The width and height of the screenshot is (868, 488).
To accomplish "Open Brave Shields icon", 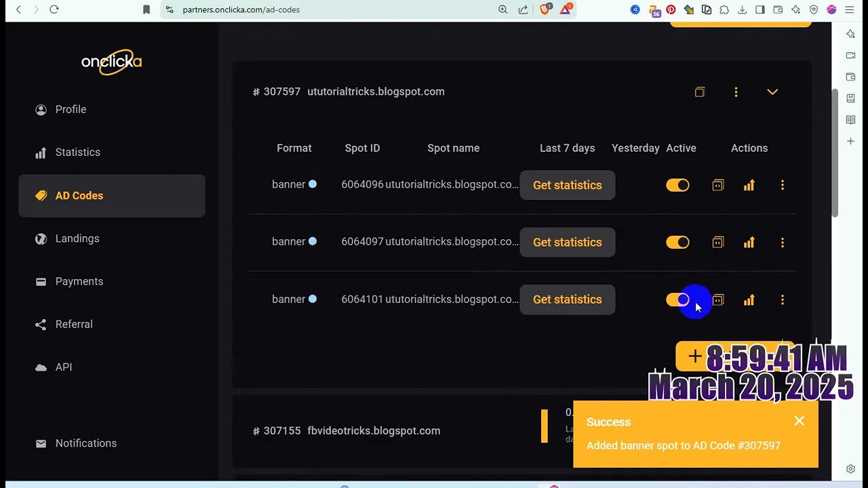I will [x=545, y=9].
